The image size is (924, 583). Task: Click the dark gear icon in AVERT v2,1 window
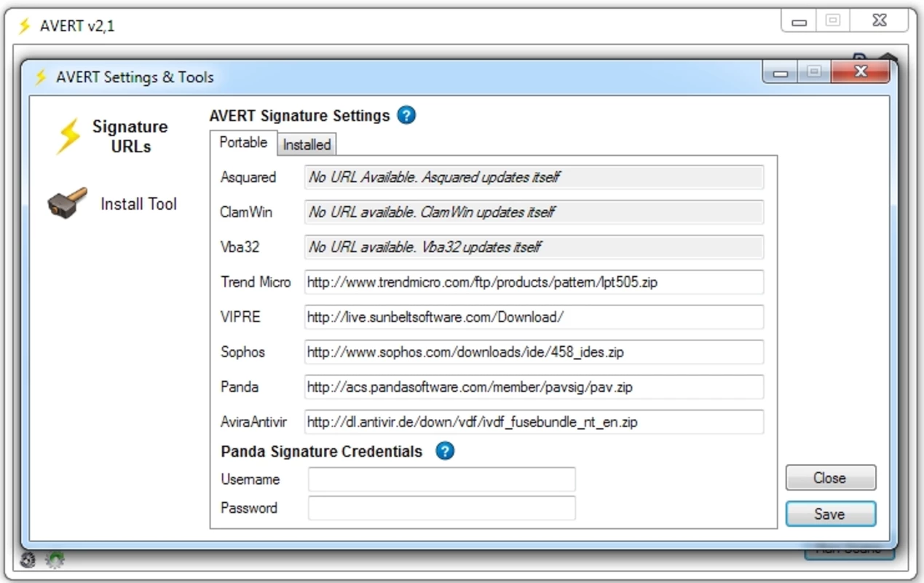click(x=29, y=560)
